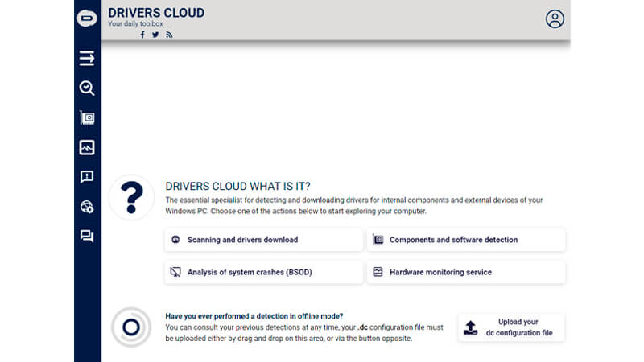Open the hardware components card icon
The image size is (644, 362).
(x=87, y=117)
